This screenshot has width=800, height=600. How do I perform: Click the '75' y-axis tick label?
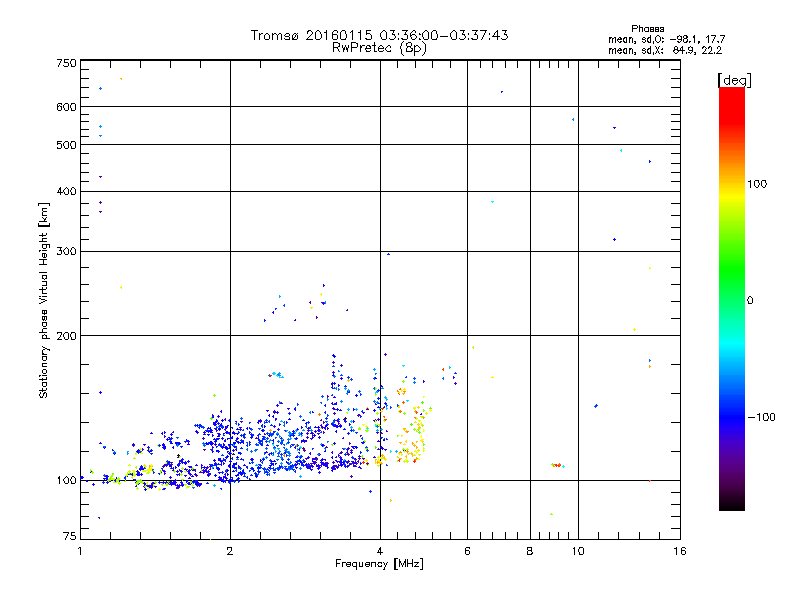pos(70,536)
